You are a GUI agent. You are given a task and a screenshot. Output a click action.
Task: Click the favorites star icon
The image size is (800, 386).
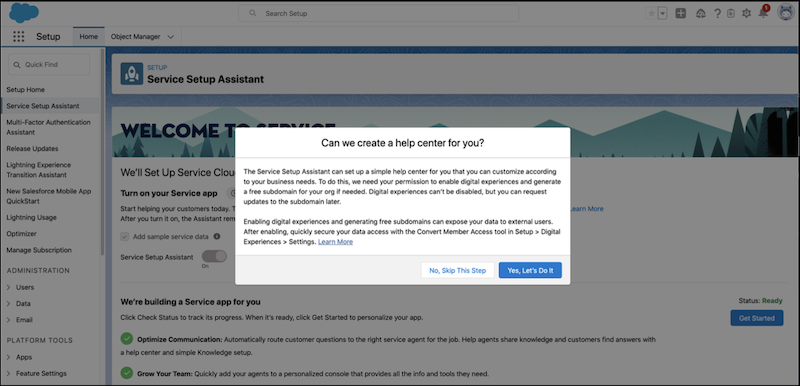651,14
